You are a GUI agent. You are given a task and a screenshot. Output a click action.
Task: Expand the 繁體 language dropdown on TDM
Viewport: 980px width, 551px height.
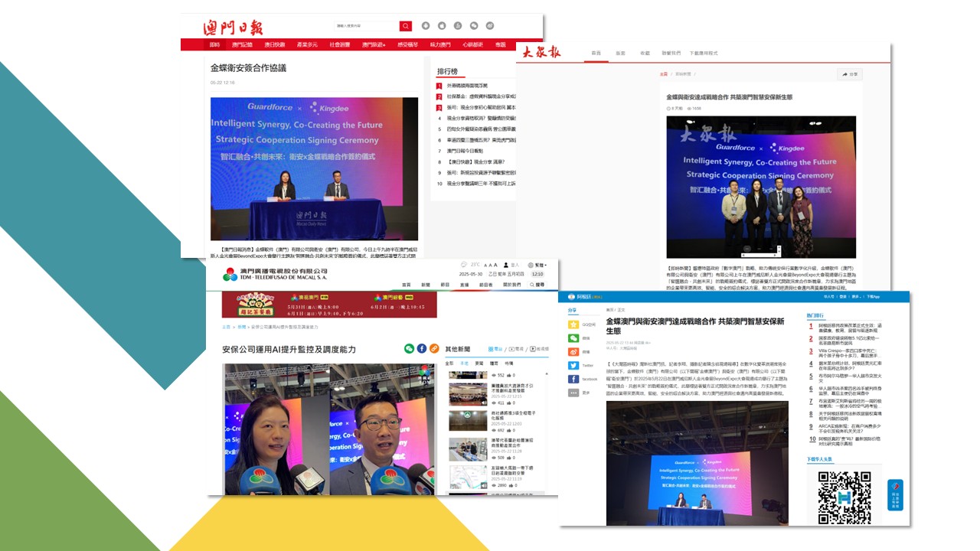point(536,265)
